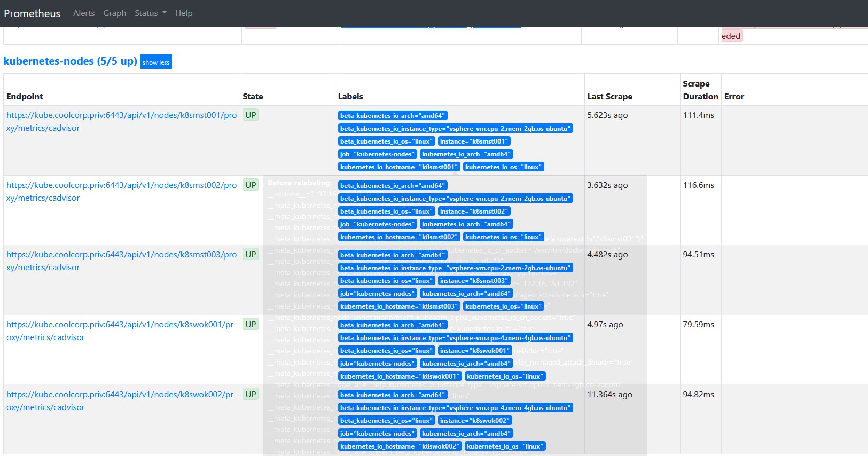Click the last scrape value 5.623s ago
Viewport: 868px width, 456px height.
point(607,115)
